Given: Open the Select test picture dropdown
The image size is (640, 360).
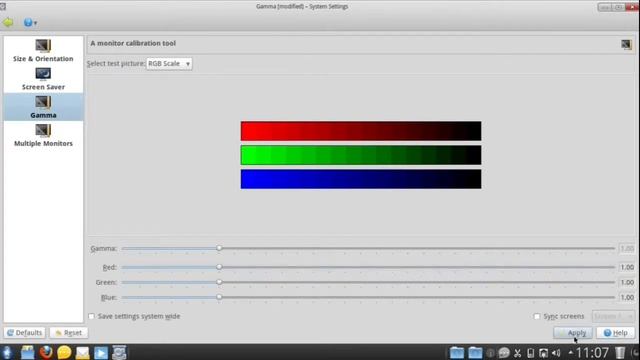Looking at the screenshot, I should [x=169, y=64].
